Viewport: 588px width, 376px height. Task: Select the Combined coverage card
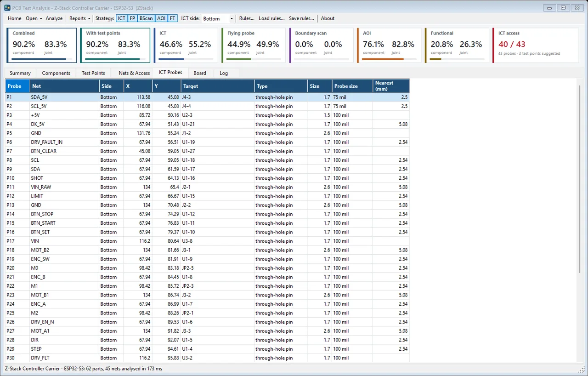tap(42, 46)
